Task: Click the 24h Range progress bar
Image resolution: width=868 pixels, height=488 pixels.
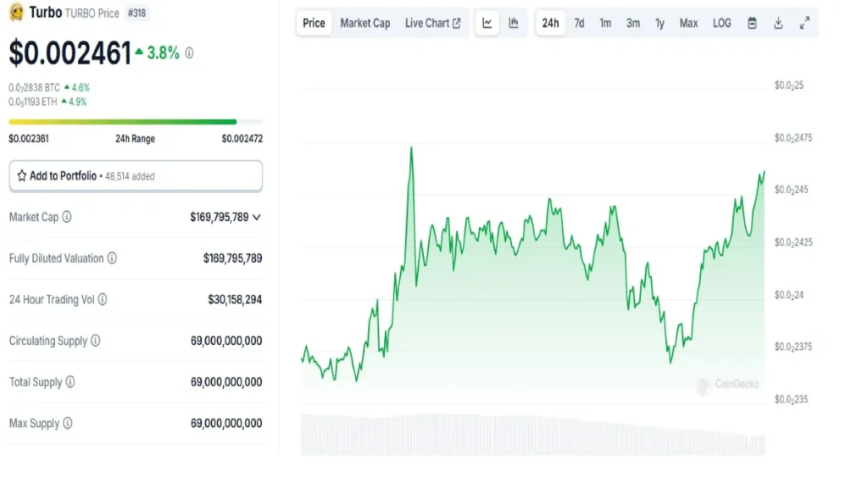Action: coord(136,122)
